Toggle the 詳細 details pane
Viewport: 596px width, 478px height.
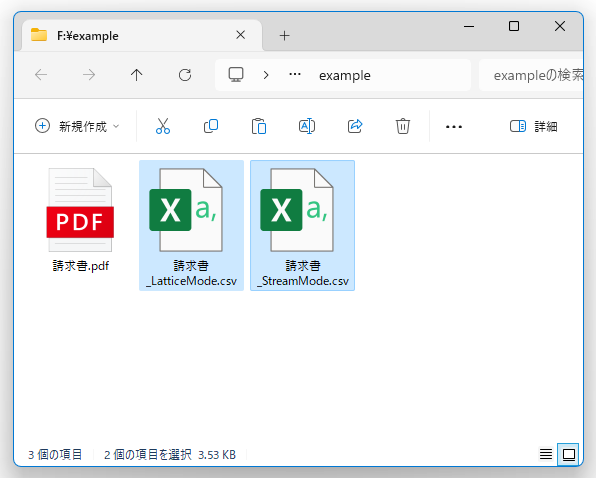(533, 126)
